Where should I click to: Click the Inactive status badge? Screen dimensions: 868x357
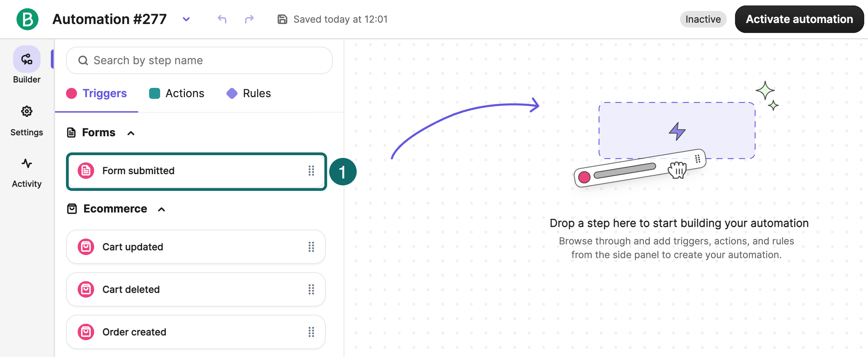tap(703, 19)
